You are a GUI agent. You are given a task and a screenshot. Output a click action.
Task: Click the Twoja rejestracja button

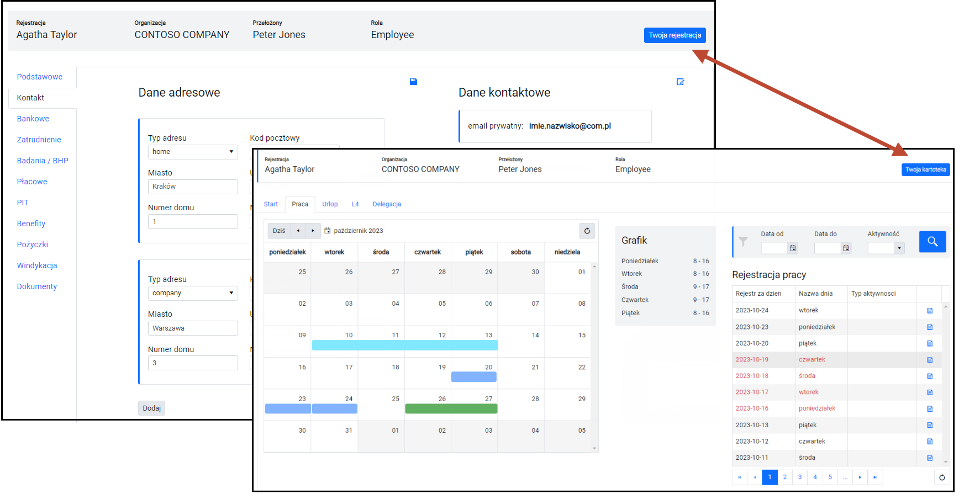tap(675, 35)
